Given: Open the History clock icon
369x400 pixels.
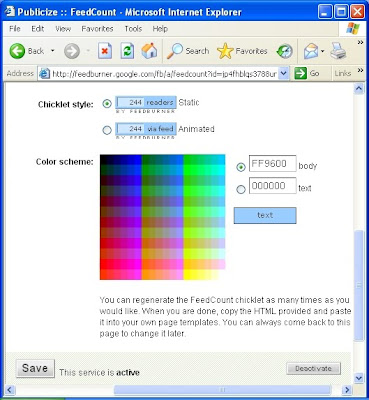Looking at the screenshot, I should click(x=284, y=51).
